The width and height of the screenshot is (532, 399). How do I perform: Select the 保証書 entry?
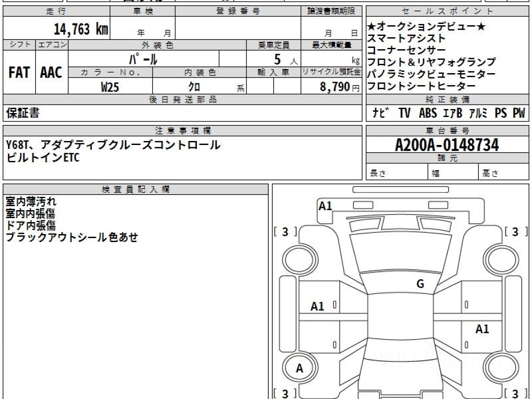pos(23,113)
